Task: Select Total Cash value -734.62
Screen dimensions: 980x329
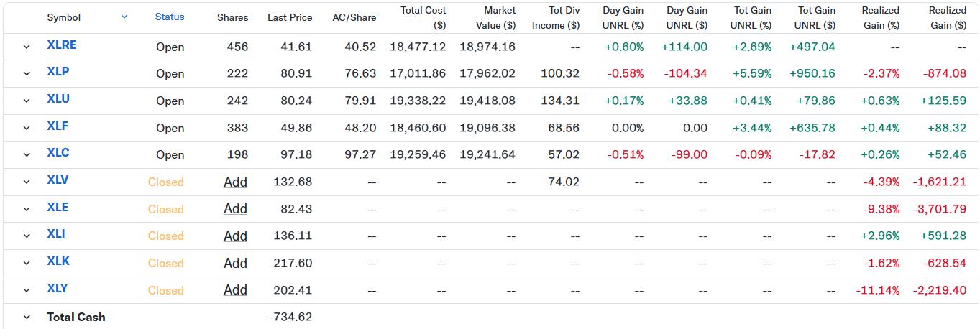Action: click(x=290, y=317)
